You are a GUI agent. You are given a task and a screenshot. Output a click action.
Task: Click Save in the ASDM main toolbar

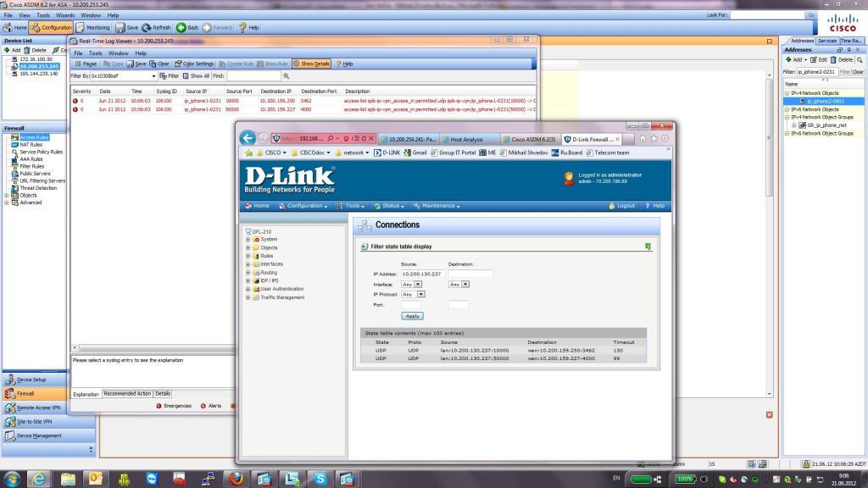(127, 28)
